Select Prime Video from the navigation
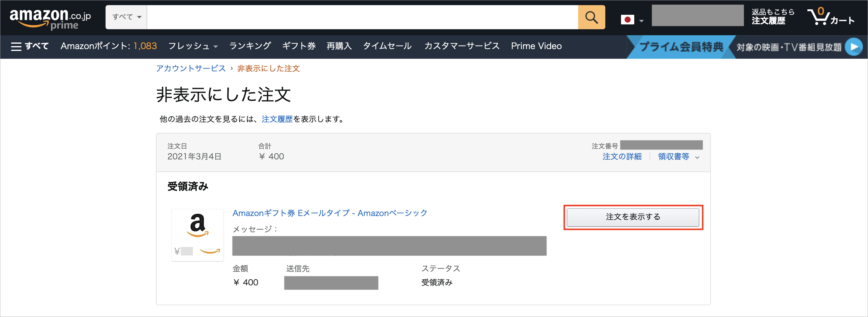The height and width of the screenshot is (317, 868). tap(536, 46)
